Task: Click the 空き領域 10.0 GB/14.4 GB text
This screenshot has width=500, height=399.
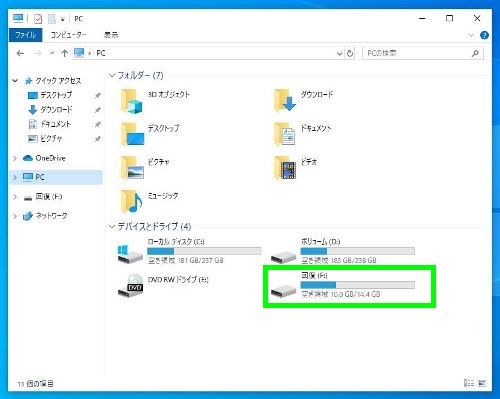Action: (341, 294)
